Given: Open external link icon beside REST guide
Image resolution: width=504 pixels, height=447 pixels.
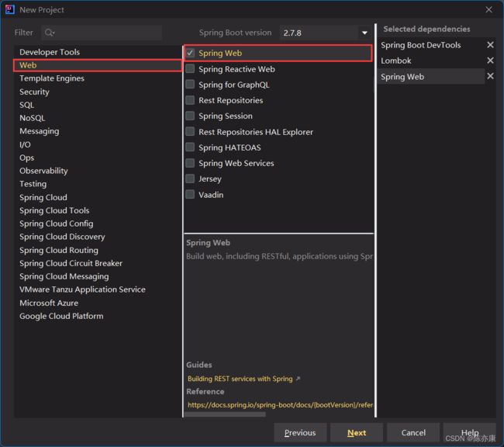Looking at the screenshot, I should click(298, 379).
